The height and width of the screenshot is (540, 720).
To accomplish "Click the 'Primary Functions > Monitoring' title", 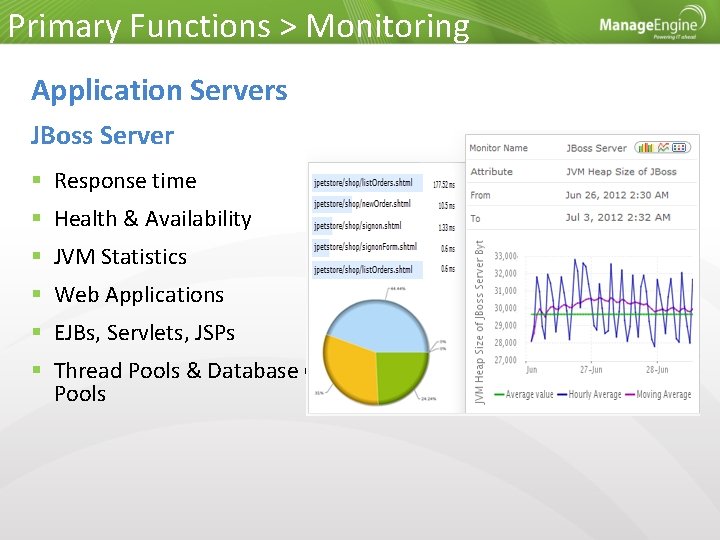I will pyautogui.click(x=238, y=26).
